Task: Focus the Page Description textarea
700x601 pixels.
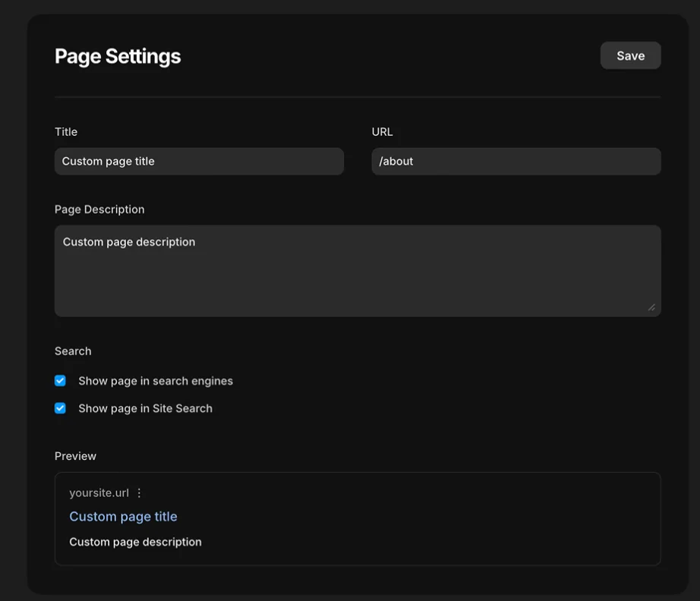Action: pyautogui.click(x=358, y=270)
